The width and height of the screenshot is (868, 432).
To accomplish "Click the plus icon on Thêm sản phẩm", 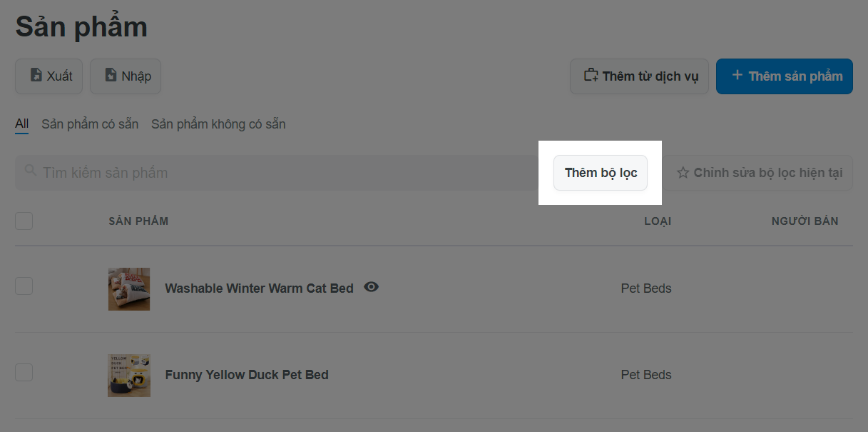I will pyautogui.click(x=737, y=75).
